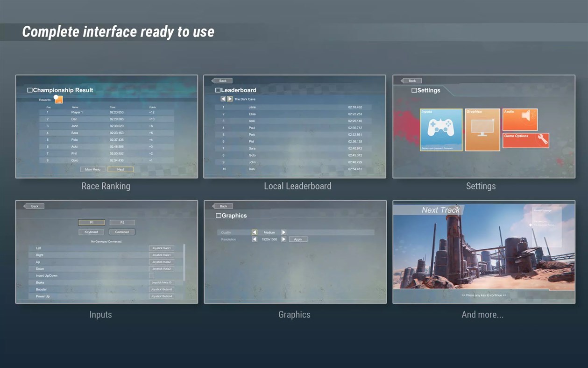Click the checkbox beside the Championship Result title
The image size is (588, 368).
point(30,90)
